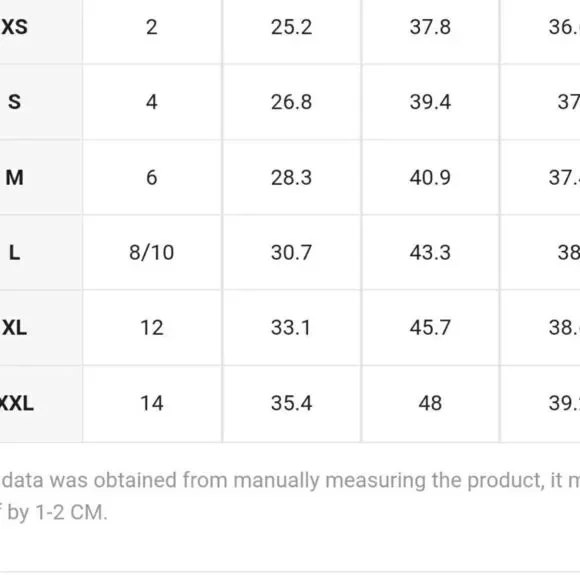Click the 43.3 measurement cell
Viewport: 580px width, 580px height.
coord(430,253)
